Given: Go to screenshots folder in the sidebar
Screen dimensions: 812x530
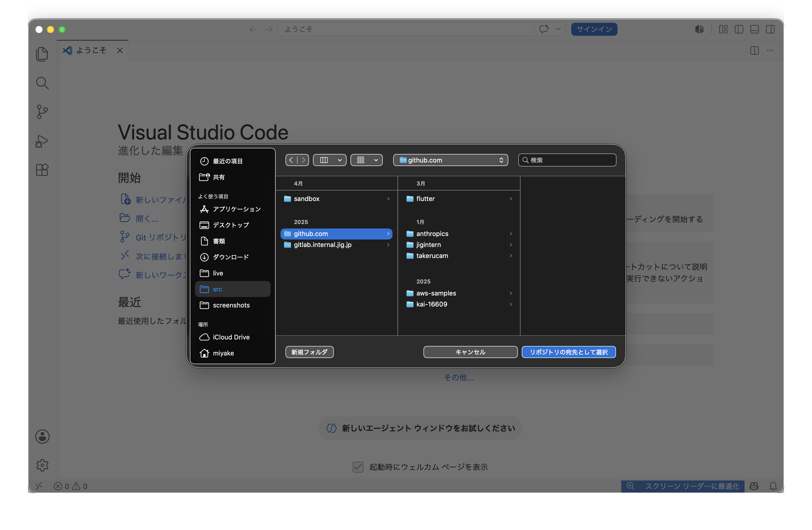Looking at the screenshot, I should [x=233, y=305].
